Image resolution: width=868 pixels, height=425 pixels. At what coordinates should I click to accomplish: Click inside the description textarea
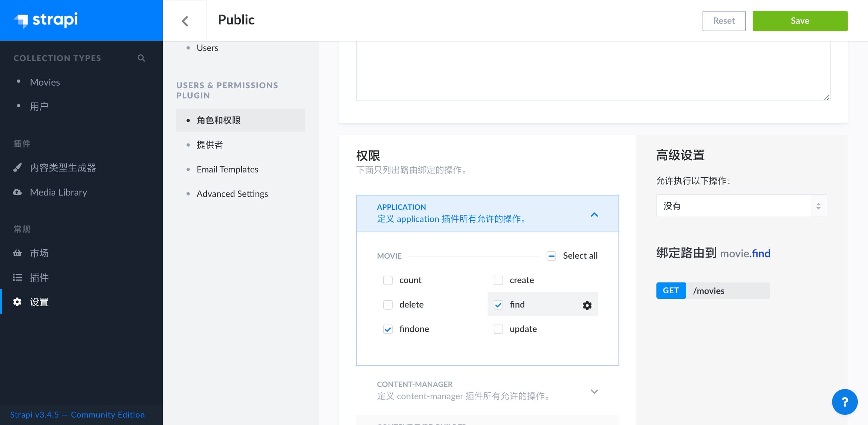tap(593, 70)
